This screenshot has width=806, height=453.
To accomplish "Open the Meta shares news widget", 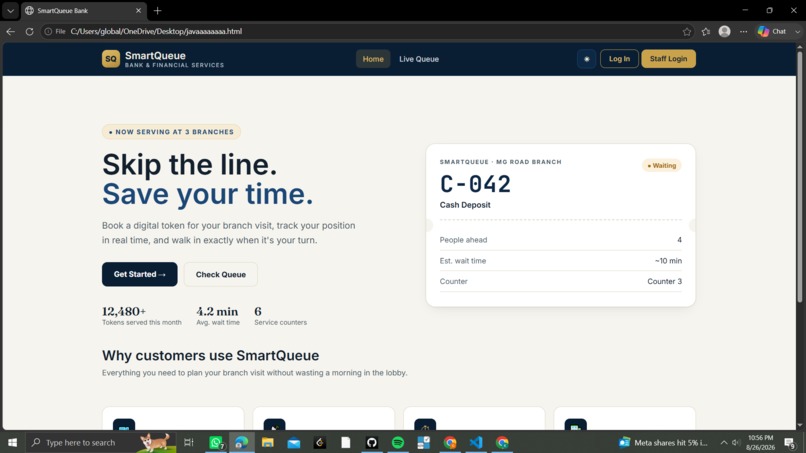I will [x=663, y=442].
